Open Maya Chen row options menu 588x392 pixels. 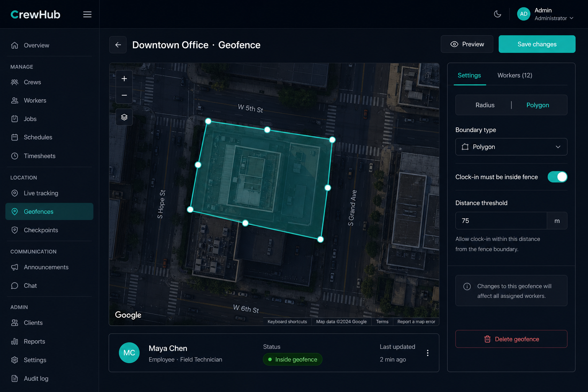tap(428, 353)
